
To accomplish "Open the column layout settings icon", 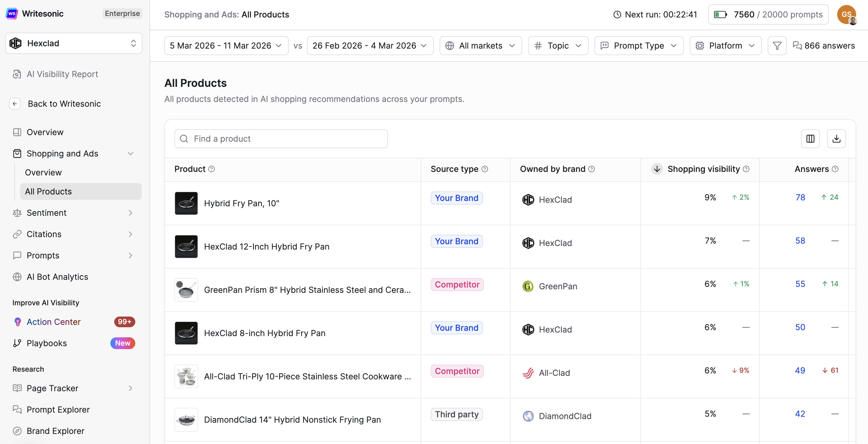I will tap(810, 139).
